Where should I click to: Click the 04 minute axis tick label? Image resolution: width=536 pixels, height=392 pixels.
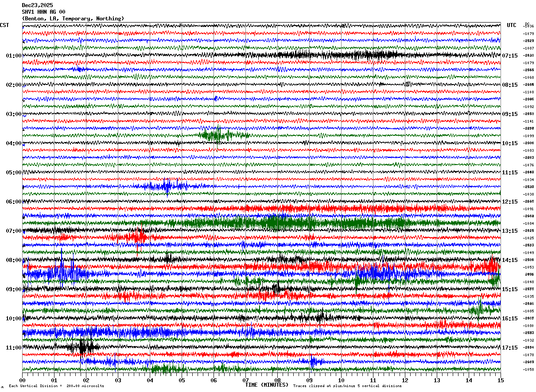coord(150,380)
